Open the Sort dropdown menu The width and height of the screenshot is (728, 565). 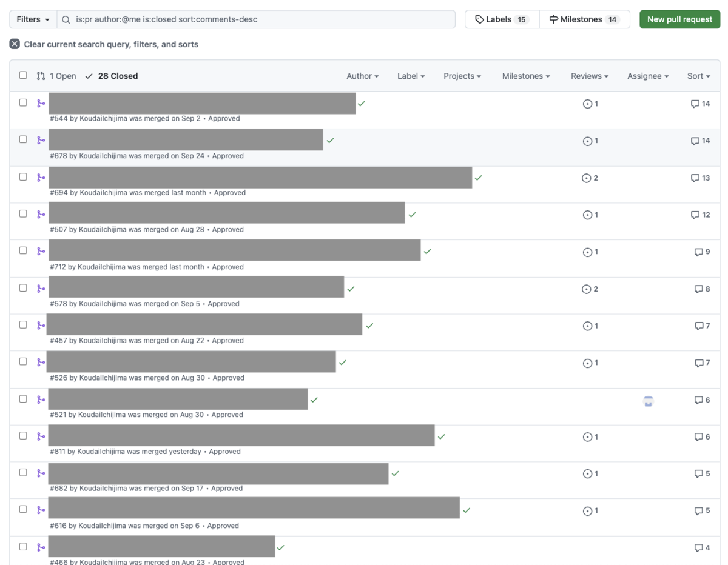[698, 76]
